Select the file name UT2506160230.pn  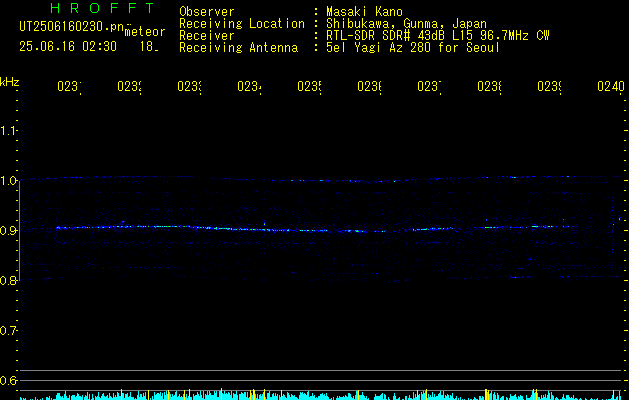click(71, 26)
